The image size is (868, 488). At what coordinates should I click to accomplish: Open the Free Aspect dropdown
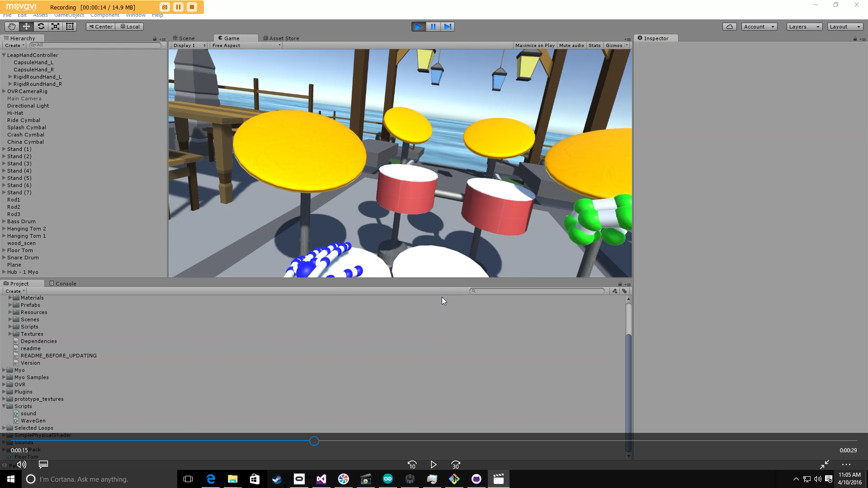(246, 45)
